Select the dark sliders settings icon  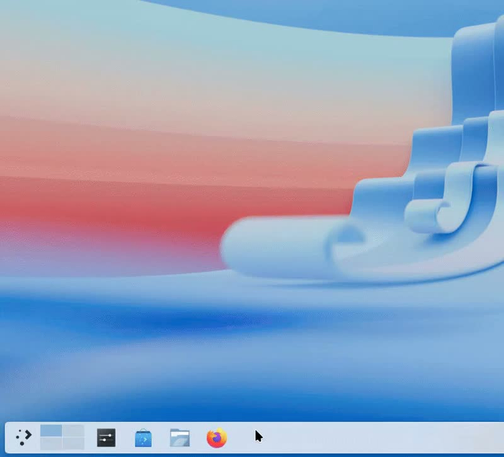click(106, 438)
